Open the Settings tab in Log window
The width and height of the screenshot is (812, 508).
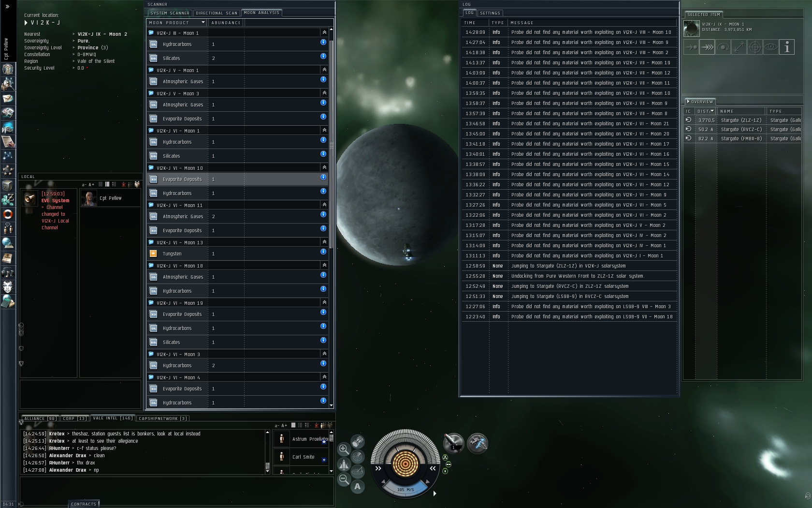tap(490, 13)
